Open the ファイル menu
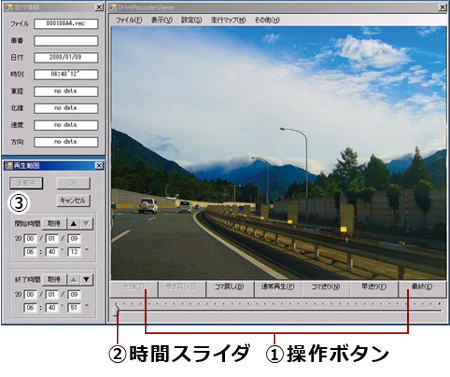450x377 pixels. [129, 20]
